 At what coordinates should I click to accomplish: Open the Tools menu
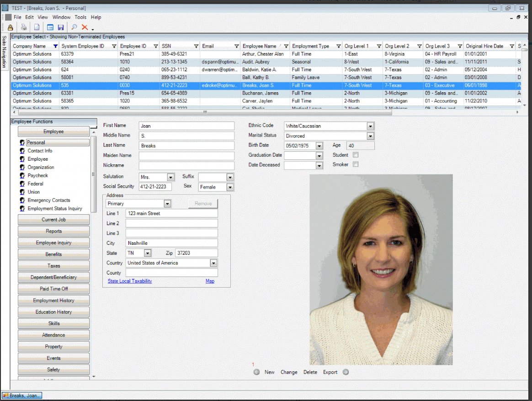pos(80,17)
